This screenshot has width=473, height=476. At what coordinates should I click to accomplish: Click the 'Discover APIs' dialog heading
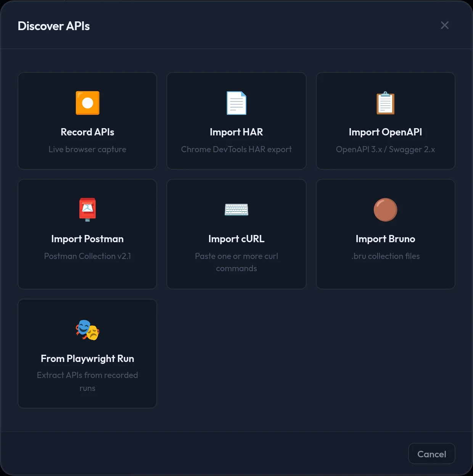(x=54, y=26)
